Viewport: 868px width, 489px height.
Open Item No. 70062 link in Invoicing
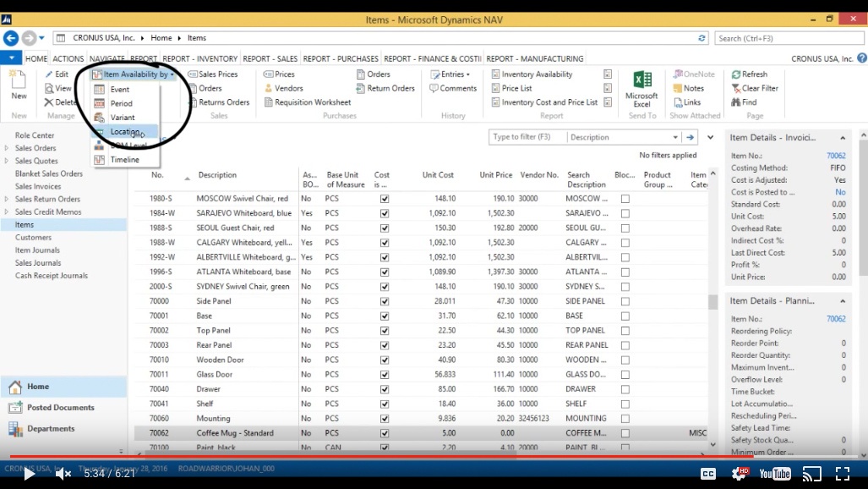(x=836, y=156)
